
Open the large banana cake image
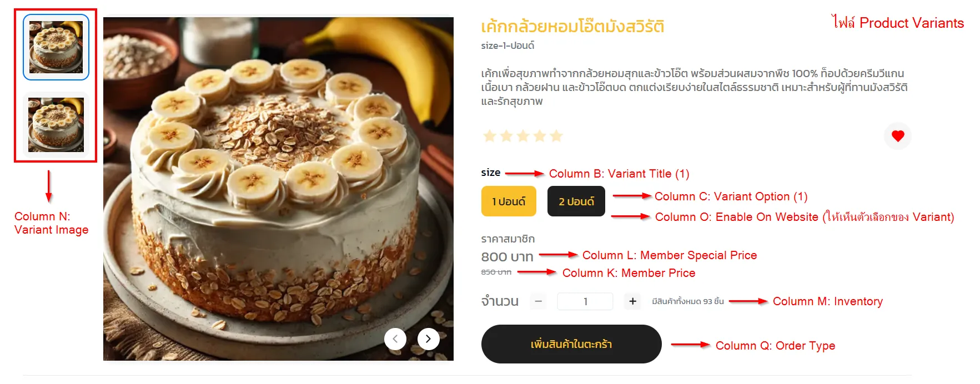278,189
